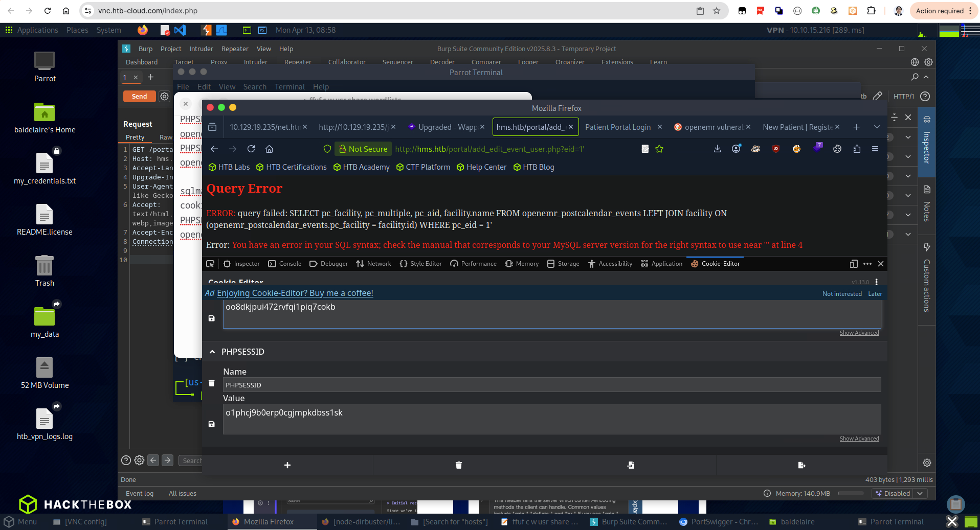Switch to the Network devtools tab
980x530 pixels.
(374, 264)
